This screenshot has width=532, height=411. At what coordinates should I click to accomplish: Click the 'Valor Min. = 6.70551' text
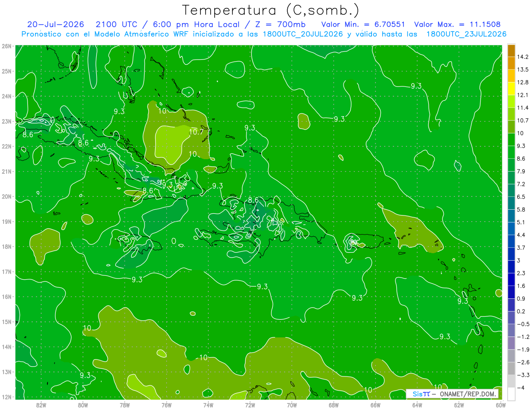(x=363, y=24)
